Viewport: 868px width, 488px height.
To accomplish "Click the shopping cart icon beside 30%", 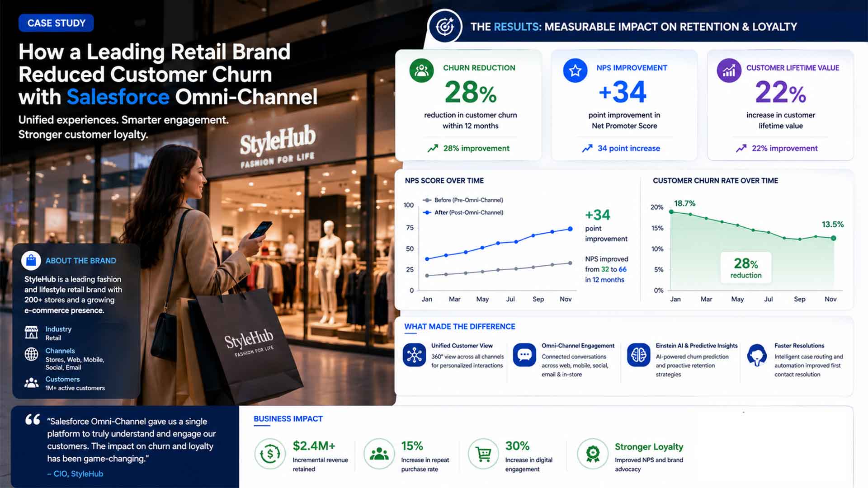I will tap(483, 454).
